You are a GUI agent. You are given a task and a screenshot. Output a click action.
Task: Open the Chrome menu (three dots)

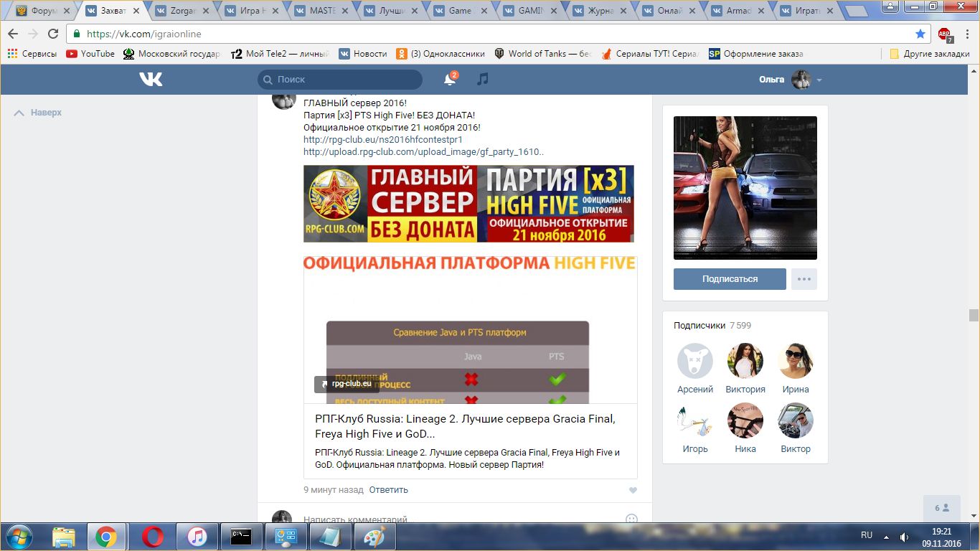[x=966, y=34]
